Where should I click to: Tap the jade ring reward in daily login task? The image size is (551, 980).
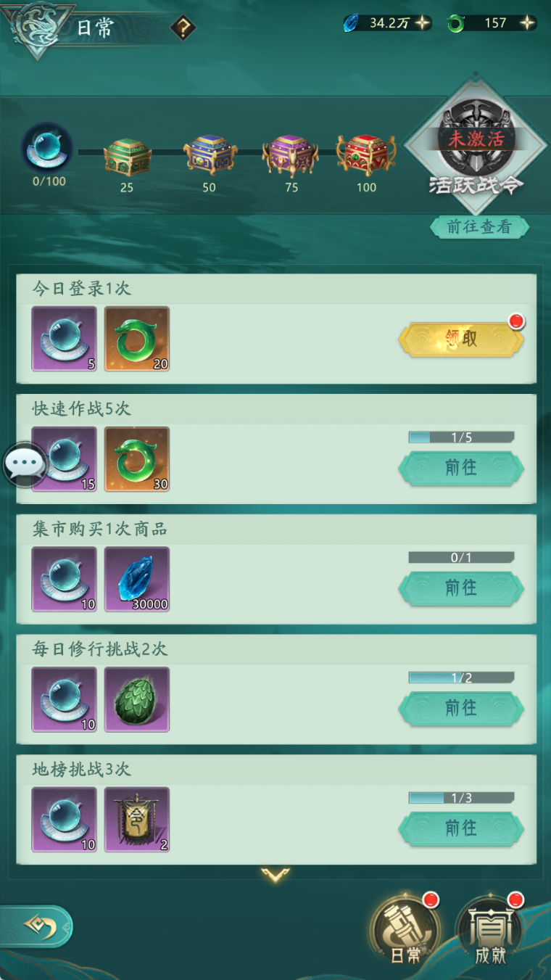tap(137, 339)
